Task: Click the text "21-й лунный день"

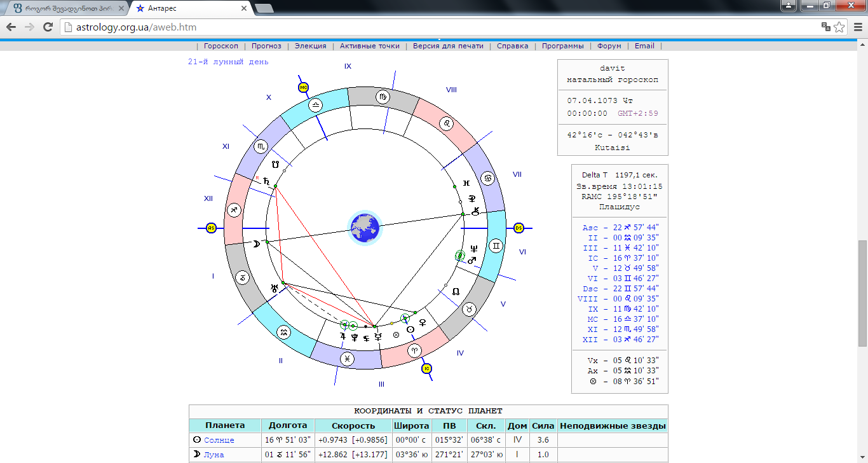Action: point(228,62)
